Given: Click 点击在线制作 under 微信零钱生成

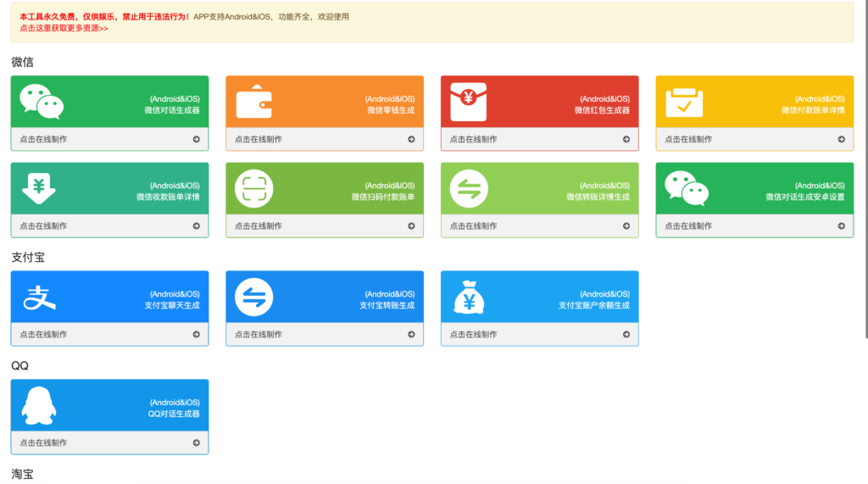Looking at the screenshot, I should tap(258, 140).
